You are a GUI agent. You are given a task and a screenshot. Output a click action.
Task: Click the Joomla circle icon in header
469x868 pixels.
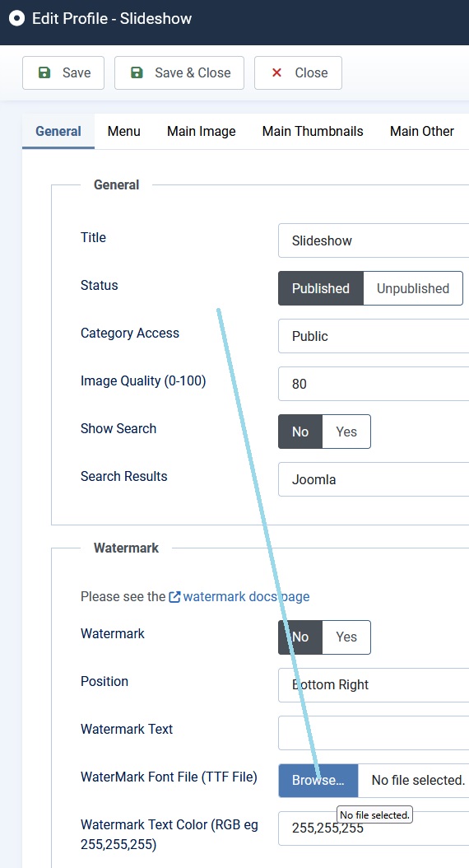(x=17, y=18)
